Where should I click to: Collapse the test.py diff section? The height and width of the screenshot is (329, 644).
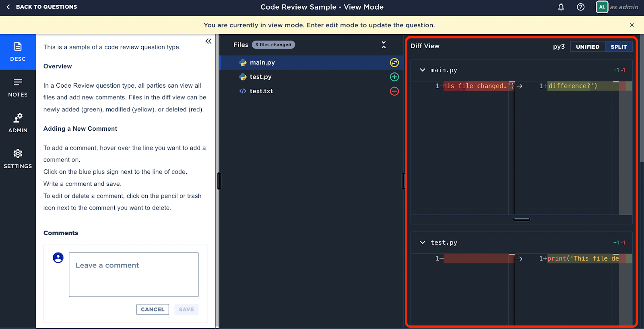click(423, 243)
